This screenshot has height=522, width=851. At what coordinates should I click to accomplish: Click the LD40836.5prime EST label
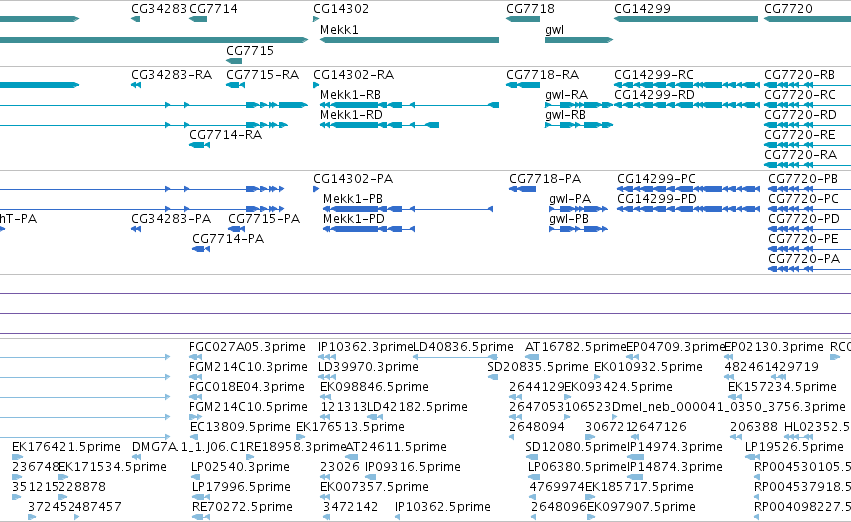tap(463, 347)
